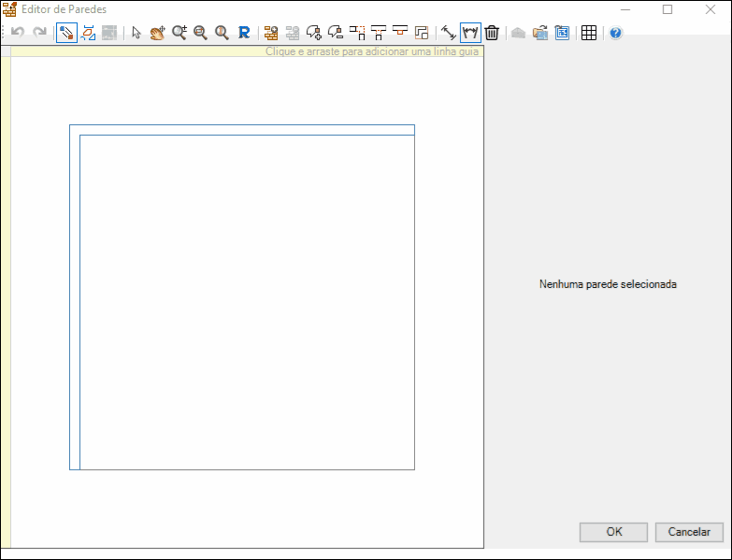
Task: Click the speech bubble with plus icon
Action: pyautogui.click(x=314, y=33)
